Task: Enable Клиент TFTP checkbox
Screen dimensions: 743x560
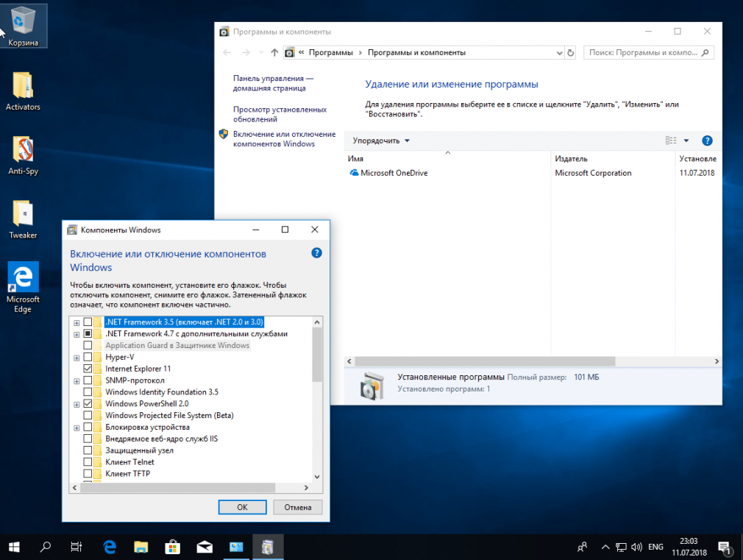Action: click(88, 474)
